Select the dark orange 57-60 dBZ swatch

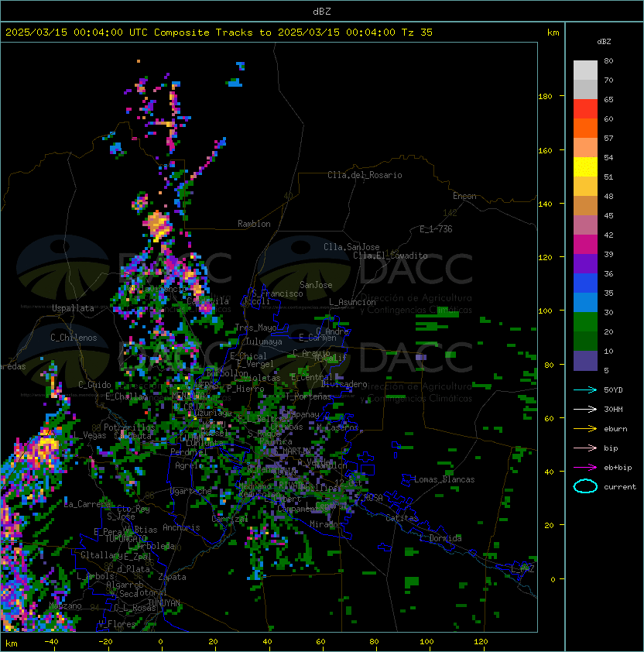click(585, 128)
